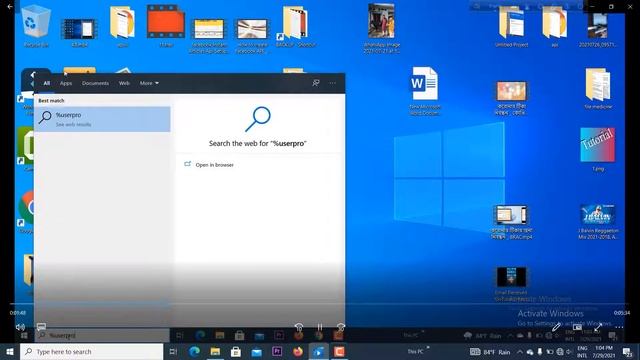Switch to the Web search tab

(124, 83)
